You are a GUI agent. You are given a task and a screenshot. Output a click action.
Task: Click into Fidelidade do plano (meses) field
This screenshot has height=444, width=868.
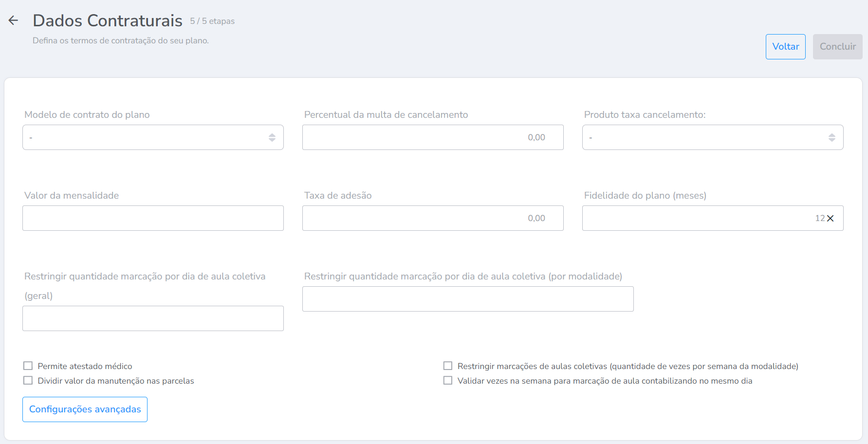(x=696, y=219)
